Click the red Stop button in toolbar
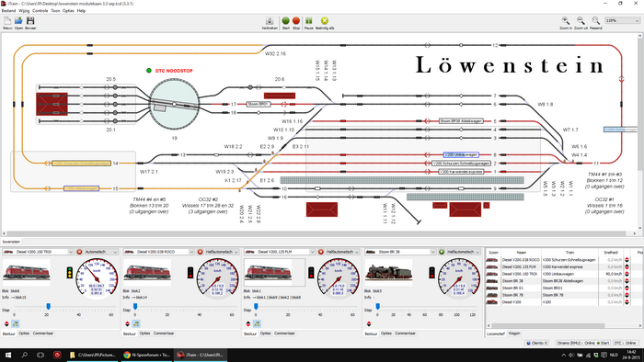644x362 pixels. (296, 20)
